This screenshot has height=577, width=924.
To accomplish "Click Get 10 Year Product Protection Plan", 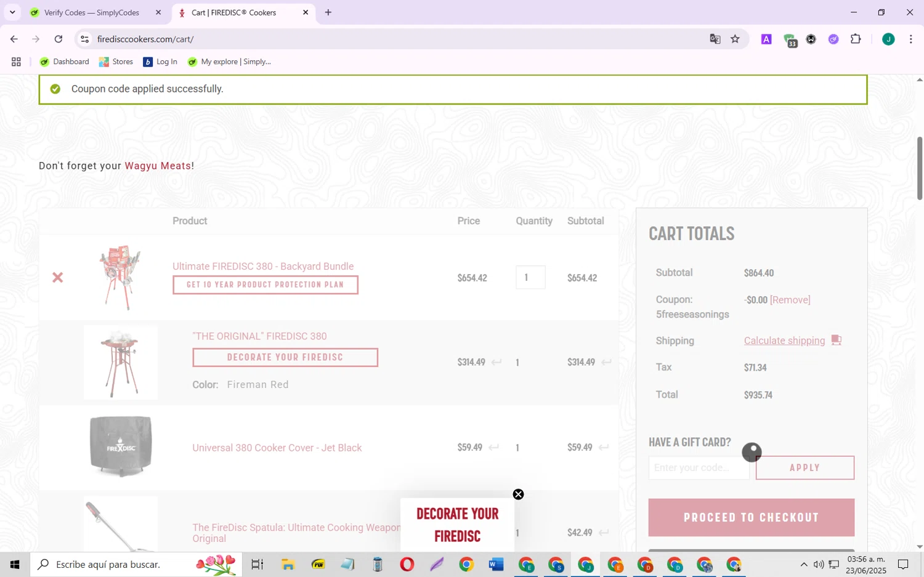I will point(265,284).
